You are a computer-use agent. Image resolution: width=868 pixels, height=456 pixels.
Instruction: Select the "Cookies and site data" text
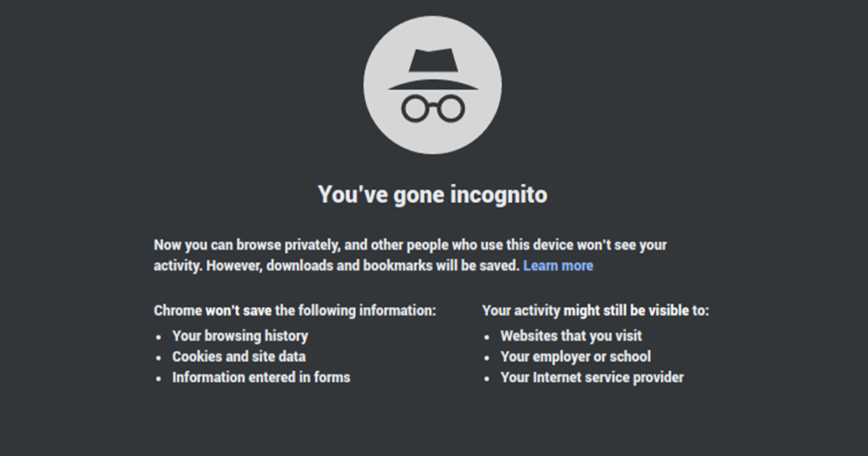click(x=239, y=357)
